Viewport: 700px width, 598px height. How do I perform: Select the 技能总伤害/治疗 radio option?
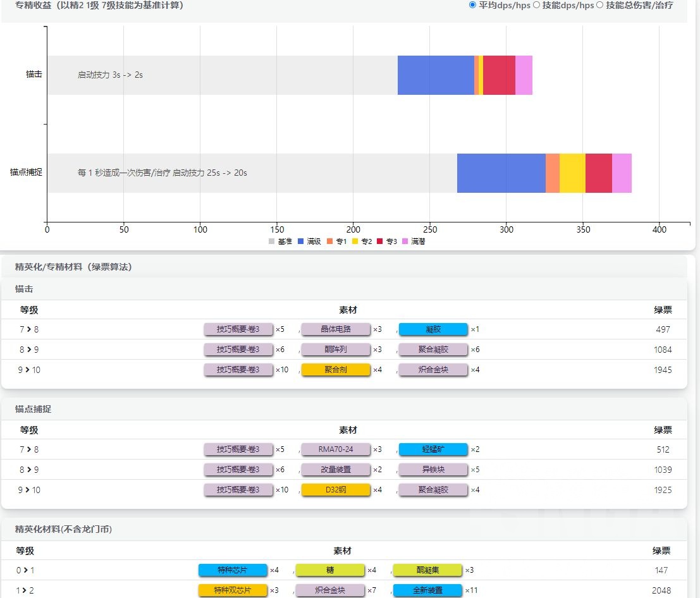[x=599, y=5]
